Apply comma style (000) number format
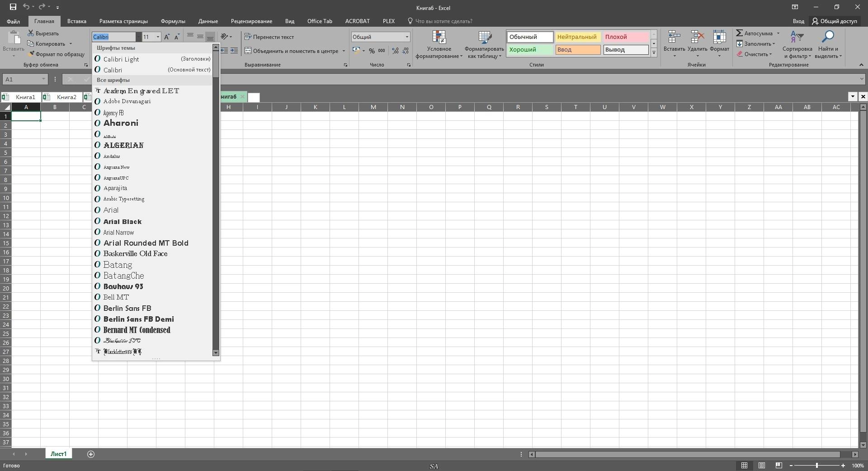 coord(382,51)
